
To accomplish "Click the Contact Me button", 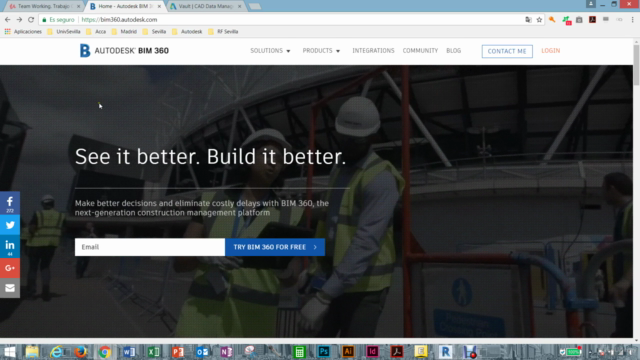I will coord(507,51).
